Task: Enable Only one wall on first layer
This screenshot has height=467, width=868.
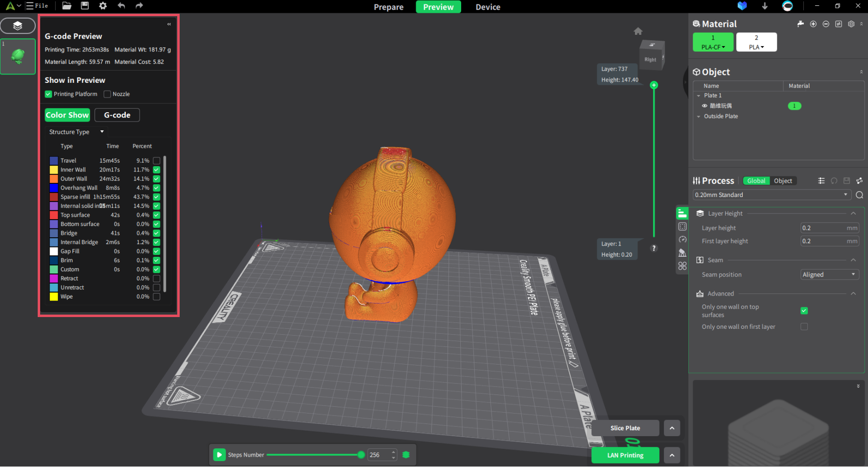Action: (804, 326)
